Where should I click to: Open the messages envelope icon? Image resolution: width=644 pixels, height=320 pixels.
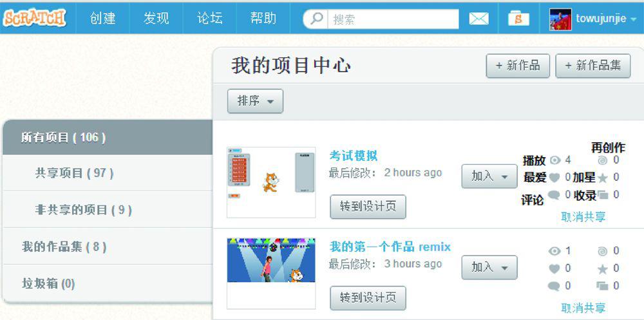click(479, 19)
